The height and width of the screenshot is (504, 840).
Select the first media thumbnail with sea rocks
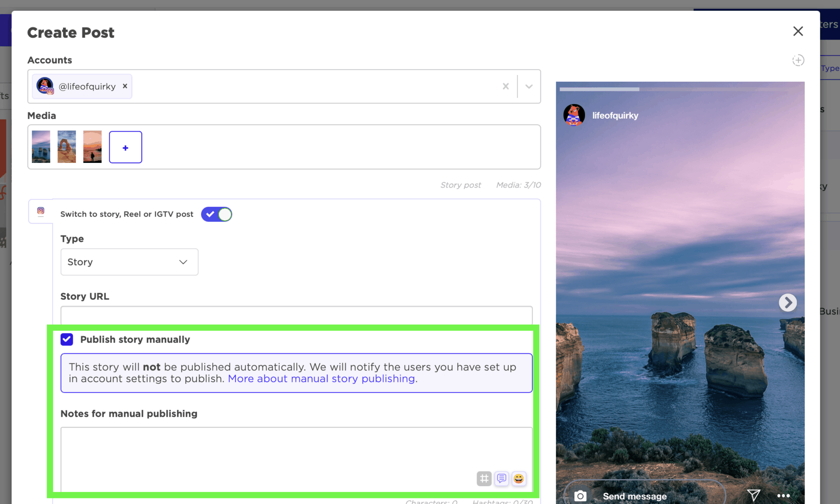41,147
